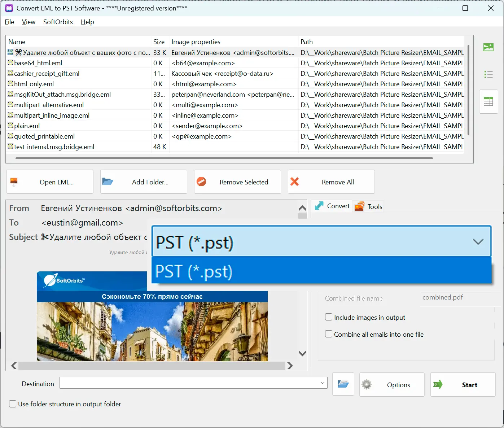Open the SoftOrbits menu
This screenshot has height=428, width=504.
click(58, 22)
